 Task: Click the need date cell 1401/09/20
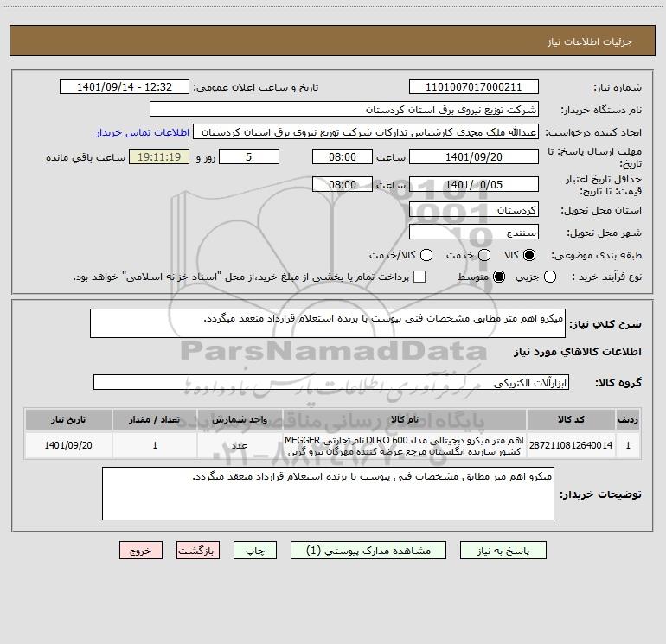pos(68,445)
